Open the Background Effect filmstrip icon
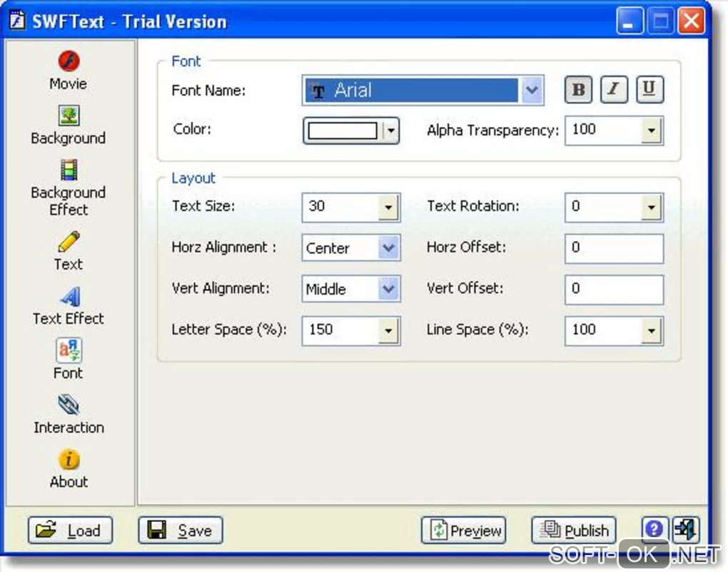This screenshot has width=728, height=572. coord(69,170)
